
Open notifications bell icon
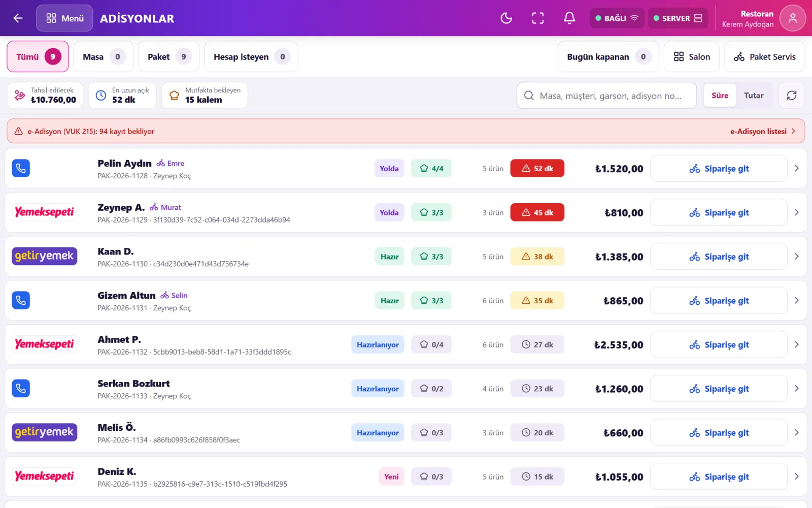[x=569, y=18]
